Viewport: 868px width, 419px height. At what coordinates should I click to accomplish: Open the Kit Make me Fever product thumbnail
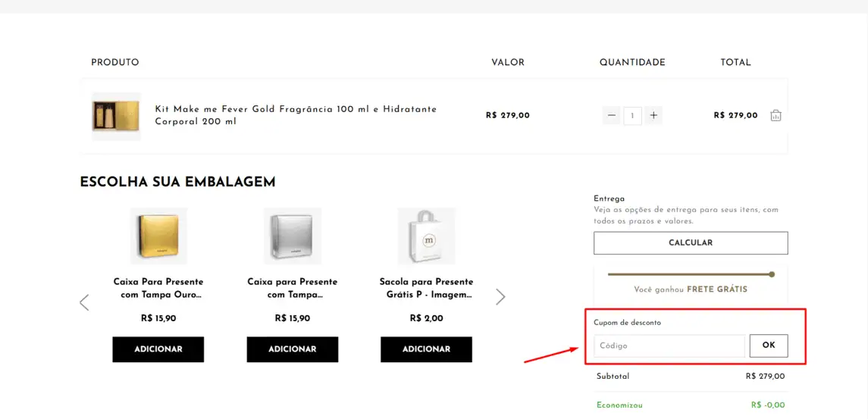coord(116,116)
